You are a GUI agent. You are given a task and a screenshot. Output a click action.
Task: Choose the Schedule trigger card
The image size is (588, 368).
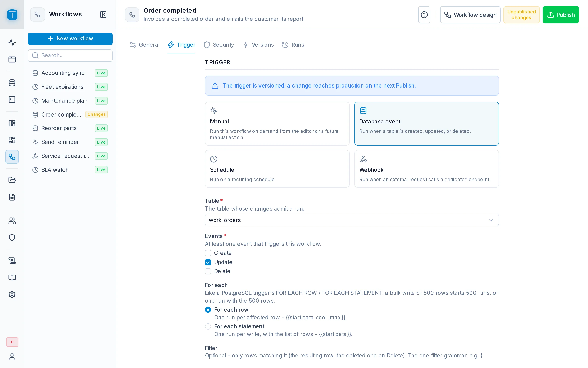coord(277,169)
